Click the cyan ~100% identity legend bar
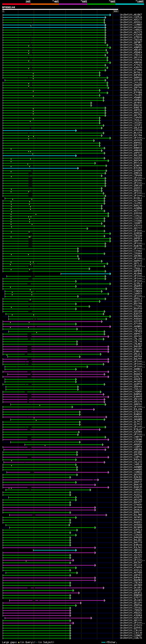This screenshot has width=146, height=644. click(130, 4)
